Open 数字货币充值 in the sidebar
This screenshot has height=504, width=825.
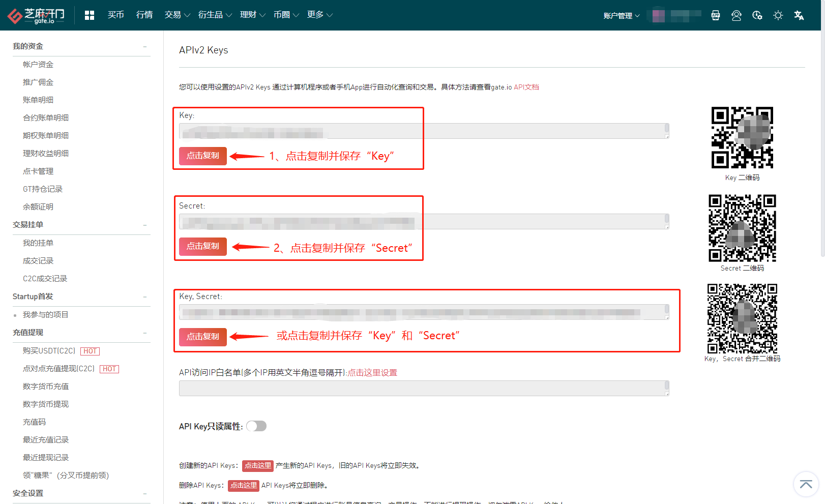[46, 387]
